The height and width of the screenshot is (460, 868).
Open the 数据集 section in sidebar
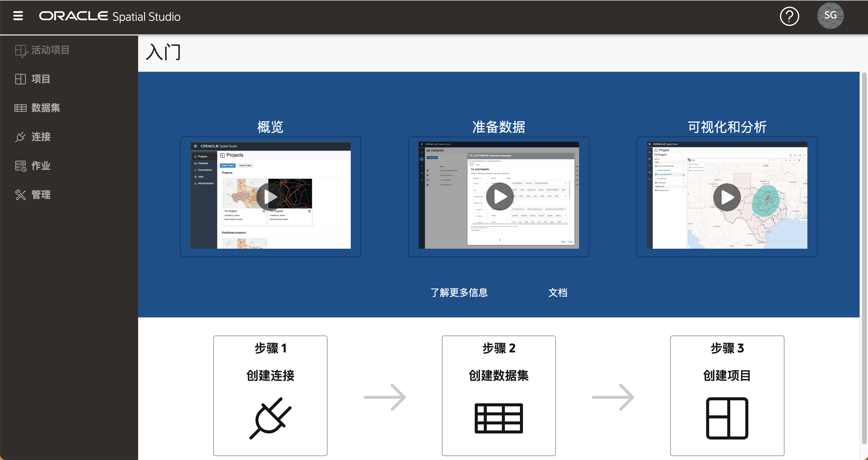point(46,108)
